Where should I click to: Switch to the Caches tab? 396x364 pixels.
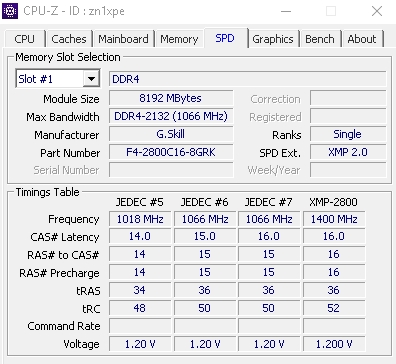[x=69, y=39]
